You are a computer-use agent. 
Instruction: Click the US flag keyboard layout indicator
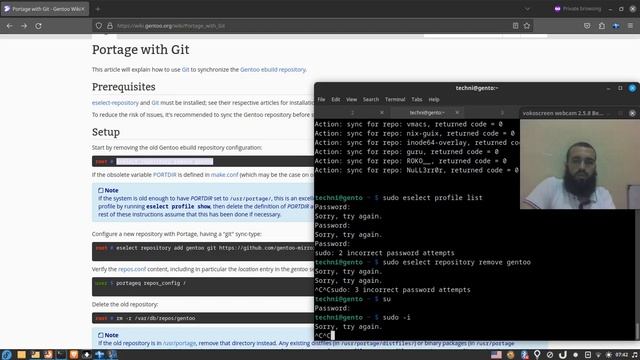496,355
